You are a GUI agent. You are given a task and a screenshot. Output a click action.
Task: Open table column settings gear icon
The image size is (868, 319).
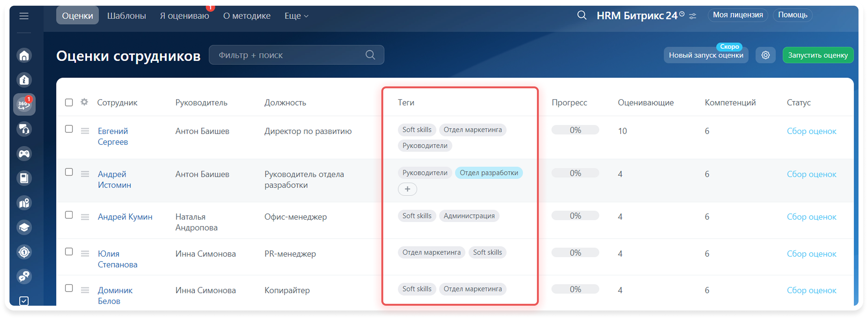pos(84,102)
